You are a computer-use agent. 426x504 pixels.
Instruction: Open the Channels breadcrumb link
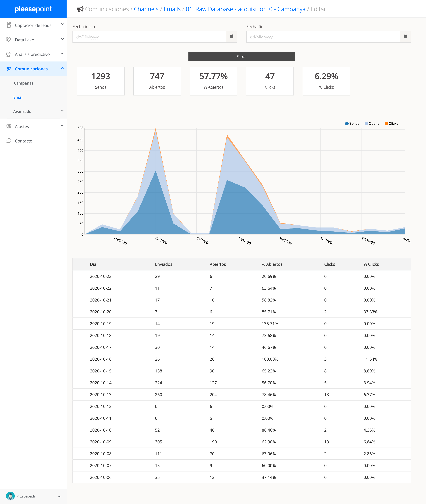[x=146, y=9]
